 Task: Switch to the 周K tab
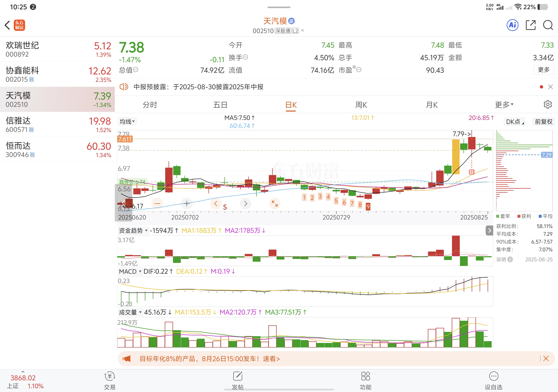point(361,105)
